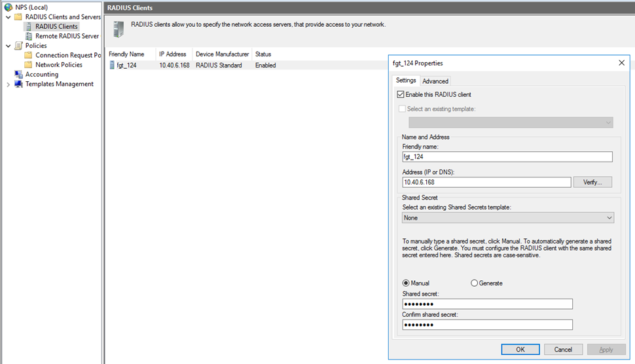Image resolution: width=635 pixels, height=364 pixels.
Task: Choose the Generate radio button
Action: click(x=474, y=283)
